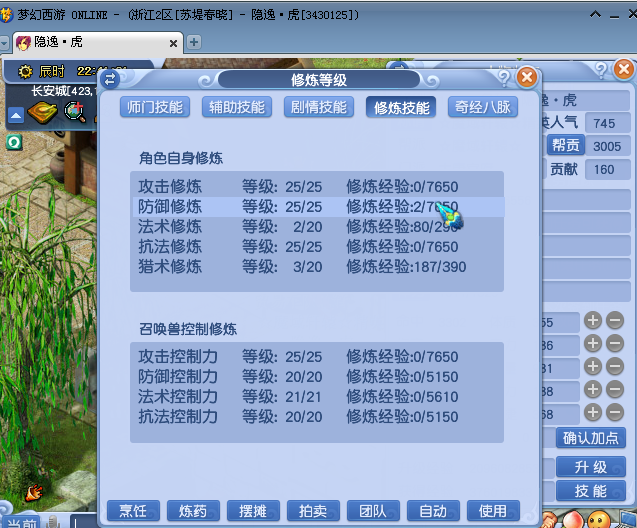Image resolution: width=637 pixels, height=528 pixels.
Task: Click minus icon on second attribute row
Action: (615, 343)
